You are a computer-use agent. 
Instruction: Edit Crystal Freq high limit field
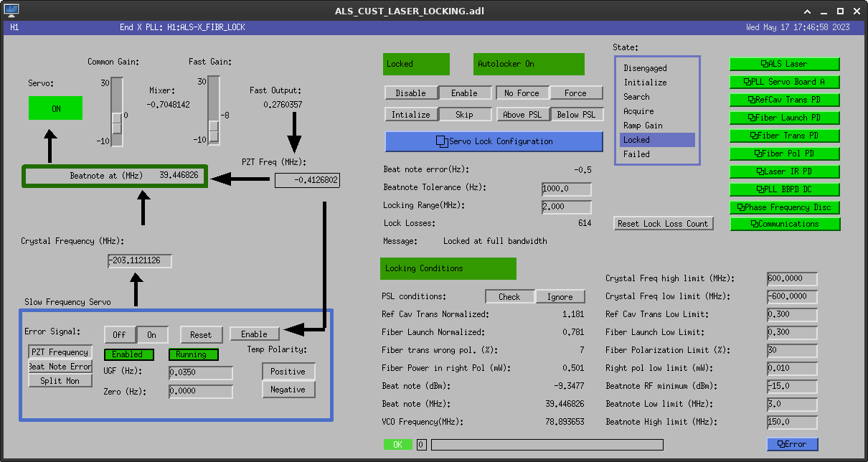[x=792, y=278]
